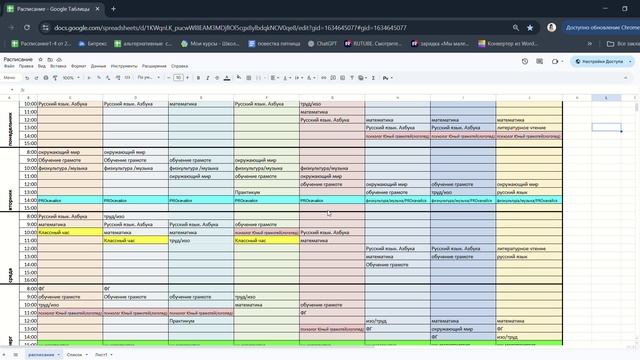Open the Лист1 sheet tab menu arrow
The image size is (640, 360).
[x=111, y=355]
